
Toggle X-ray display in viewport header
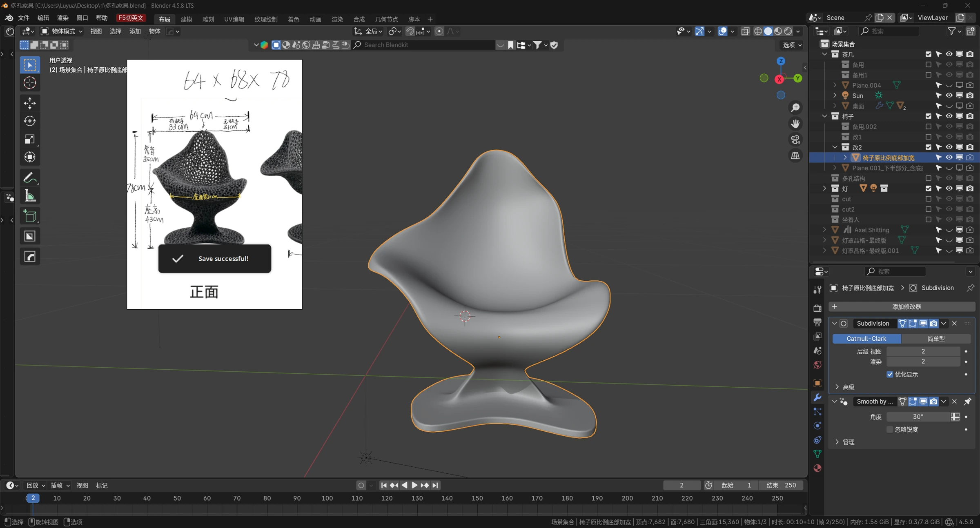[745, 31]
